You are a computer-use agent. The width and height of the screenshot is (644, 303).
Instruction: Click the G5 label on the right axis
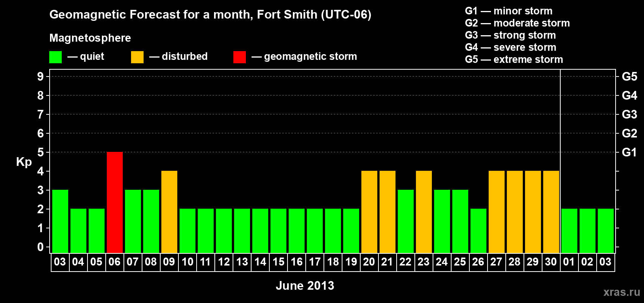(629, 77)
